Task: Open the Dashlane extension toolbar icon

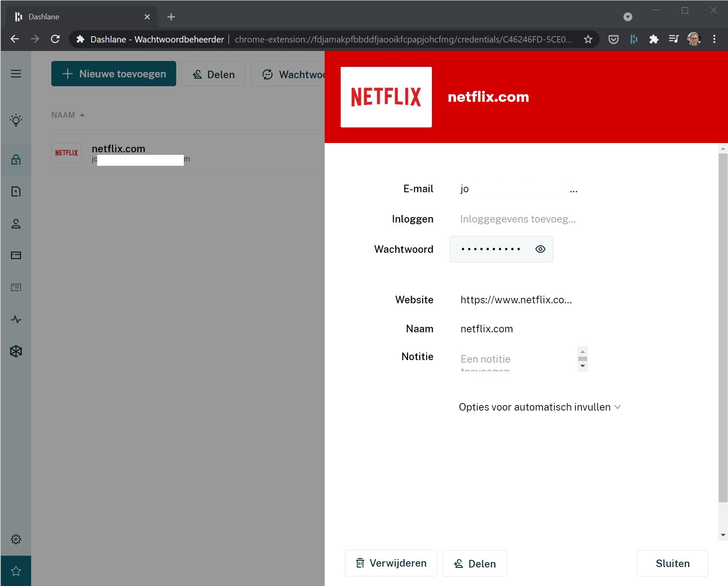Action: click(x=634, y=39)
